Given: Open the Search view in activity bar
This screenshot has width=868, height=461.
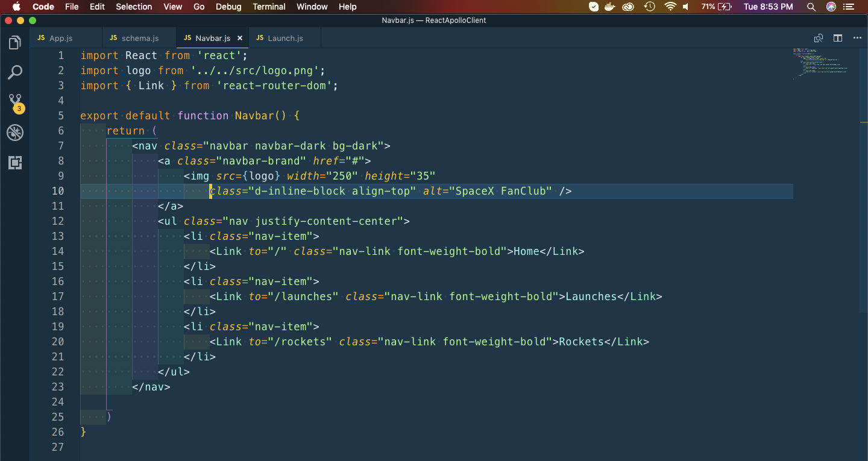Looking at the screenshot, I should coord(15,72).
